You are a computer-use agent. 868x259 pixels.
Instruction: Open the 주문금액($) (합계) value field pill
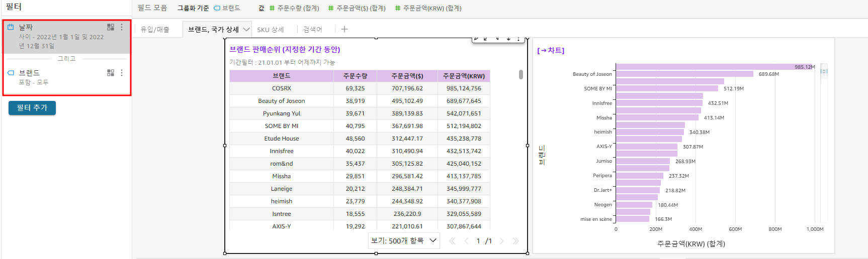coord(357,8)
